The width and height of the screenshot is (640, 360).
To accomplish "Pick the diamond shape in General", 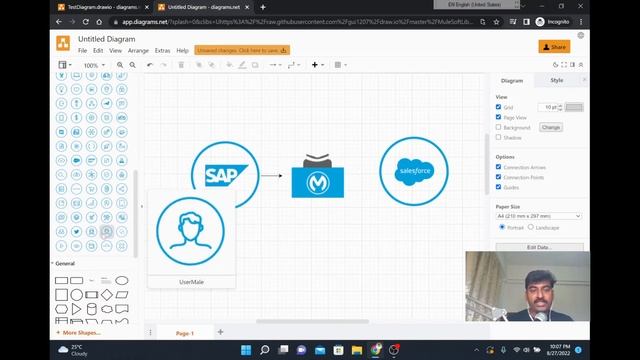I will pos(107,295).
